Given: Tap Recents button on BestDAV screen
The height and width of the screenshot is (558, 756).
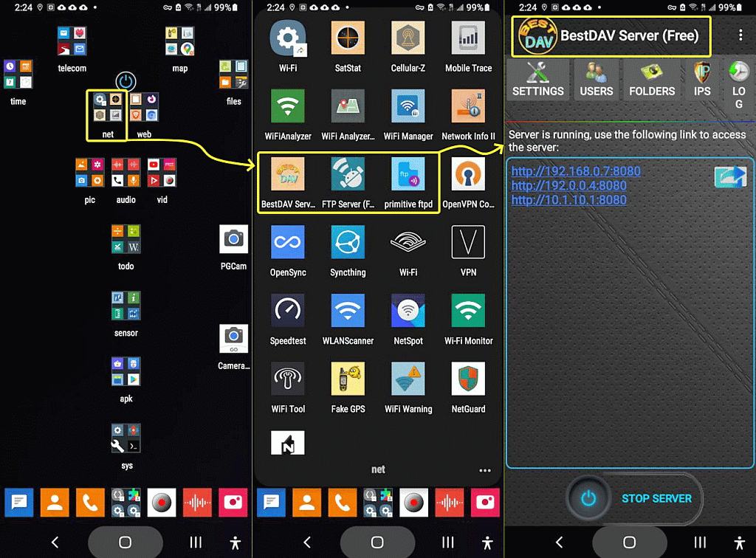Looking at the screenshot, I should coord(700,542).
